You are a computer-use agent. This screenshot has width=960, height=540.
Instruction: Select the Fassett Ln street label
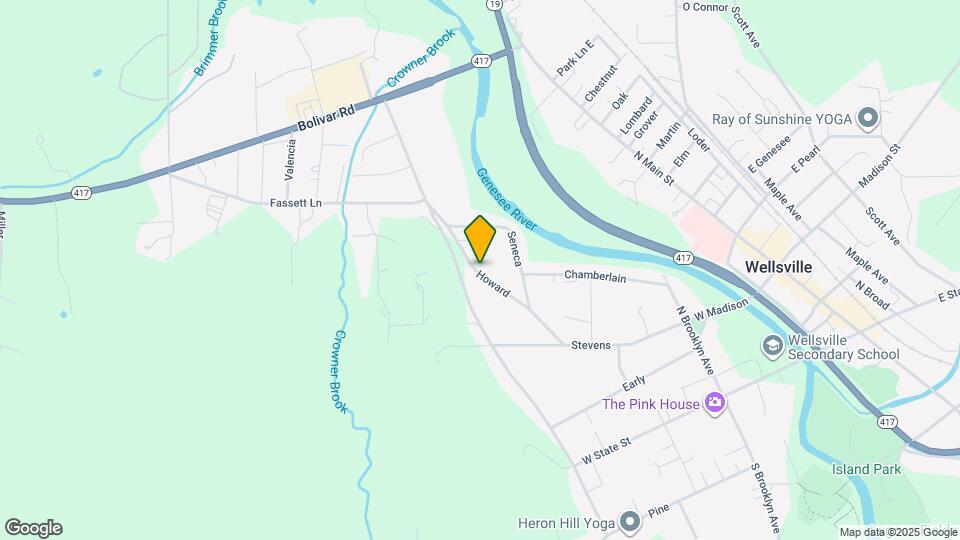[296, 203]
